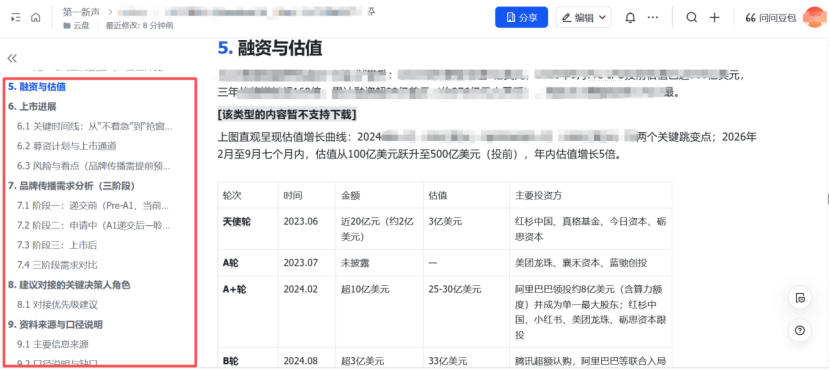Open outline item 7.1 阶段一：递交前
830x371 pixels.
point(93,205)
